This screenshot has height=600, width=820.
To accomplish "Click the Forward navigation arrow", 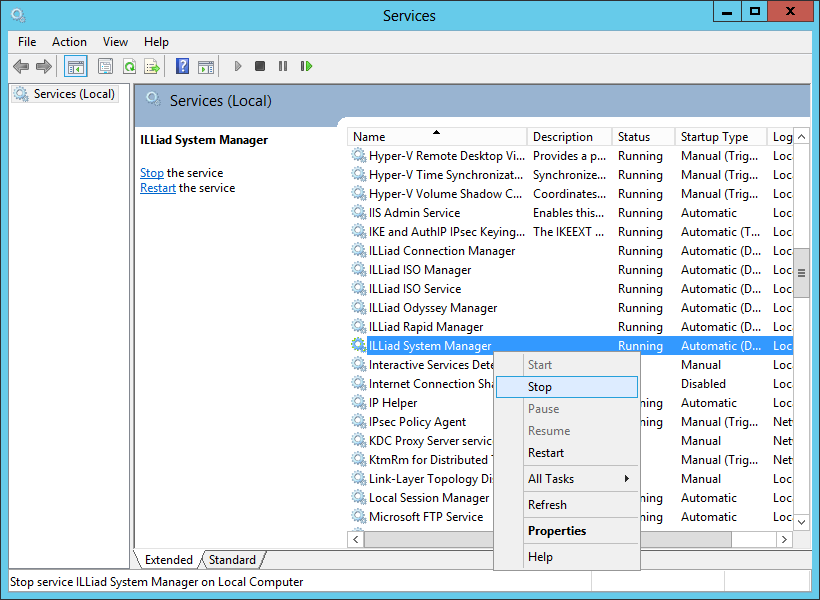I will pos(44,66).
